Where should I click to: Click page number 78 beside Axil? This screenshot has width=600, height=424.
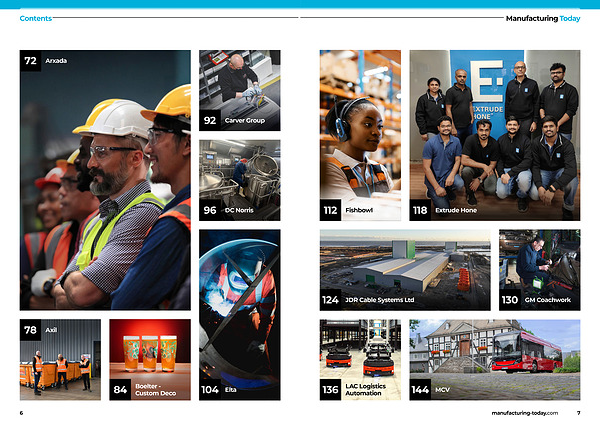pyautogui.click(x=30, y=330)
